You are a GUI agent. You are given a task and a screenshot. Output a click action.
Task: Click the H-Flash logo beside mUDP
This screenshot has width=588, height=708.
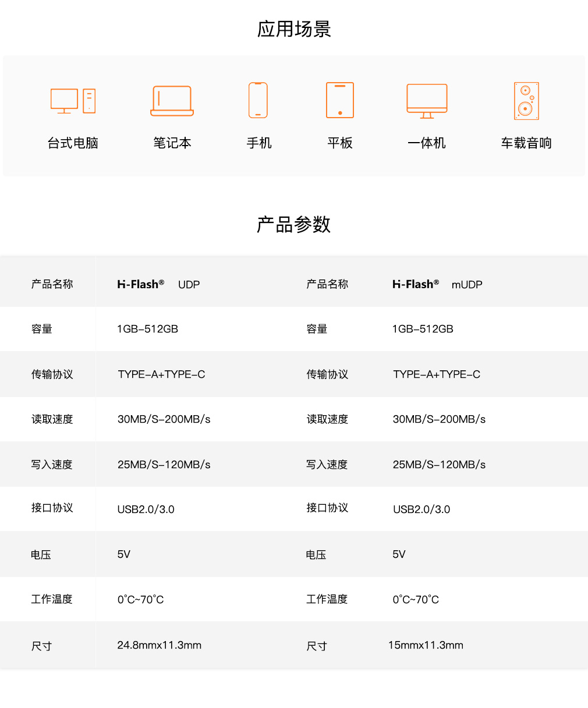pos(416,284)
